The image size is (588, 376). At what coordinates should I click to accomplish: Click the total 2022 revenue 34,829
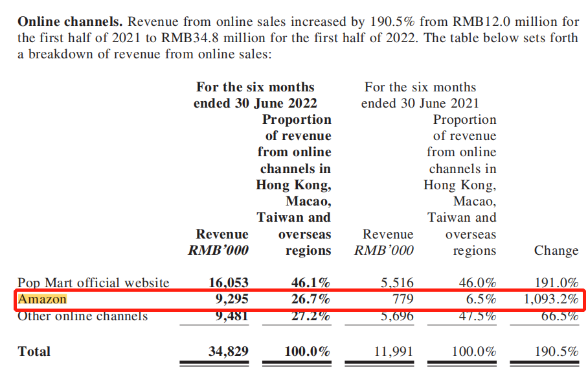(229, 351)
